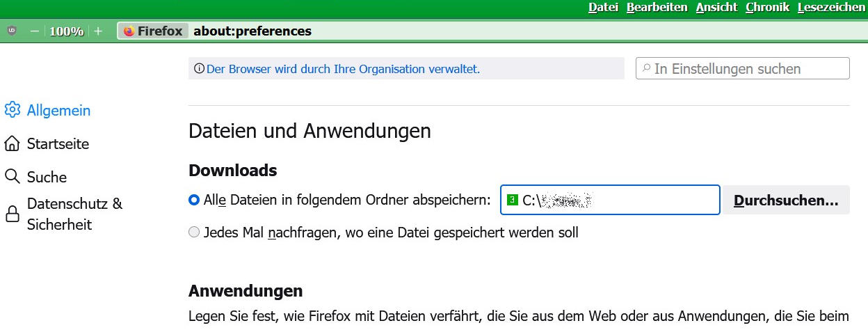Click the Downloads subheading

tap(232, 170)
